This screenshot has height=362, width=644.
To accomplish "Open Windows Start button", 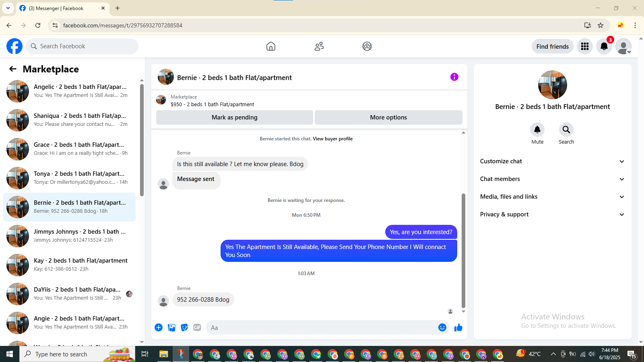I will (x=10, y=354).
